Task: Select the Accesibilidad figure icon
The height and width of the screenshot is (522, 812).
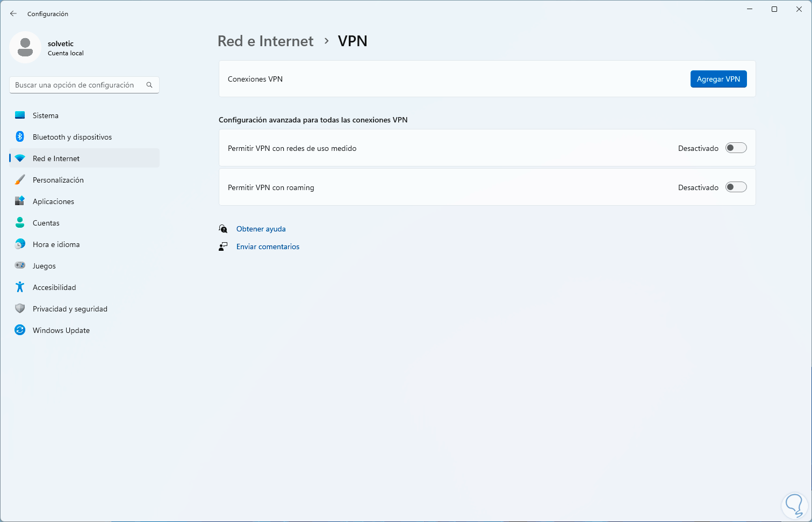Action: pos(20,287)
